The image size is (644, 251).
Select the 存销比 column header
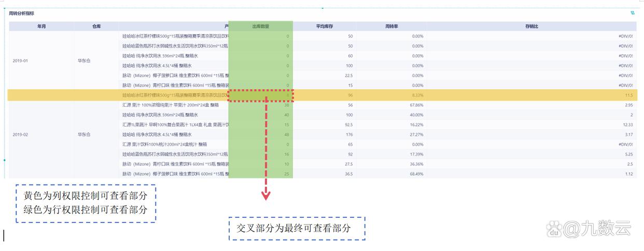click(x=531, y=26)
